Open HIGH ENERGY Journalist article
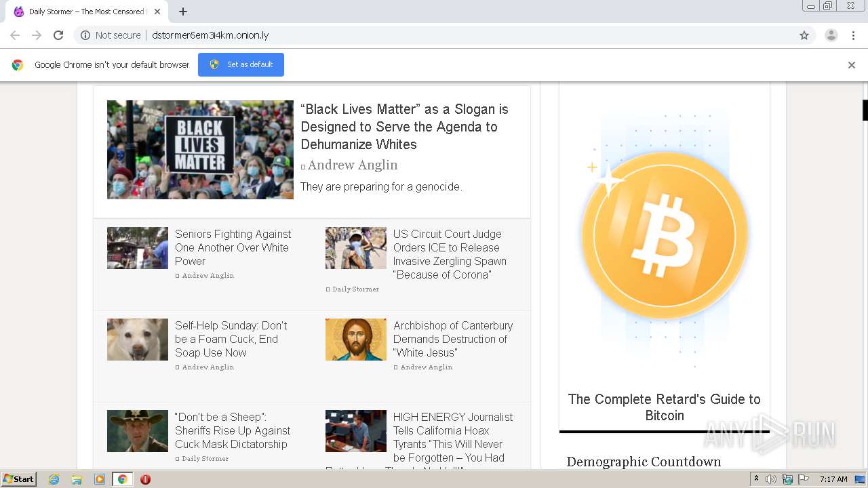868x488 pixels. pos(453,439)
